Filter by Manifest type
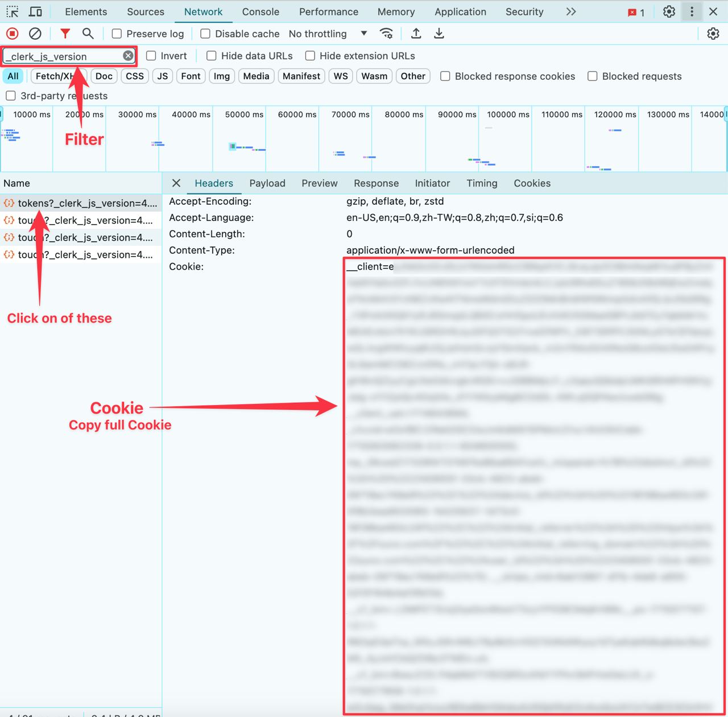The image size is (728, 717). tap(301, 76)
